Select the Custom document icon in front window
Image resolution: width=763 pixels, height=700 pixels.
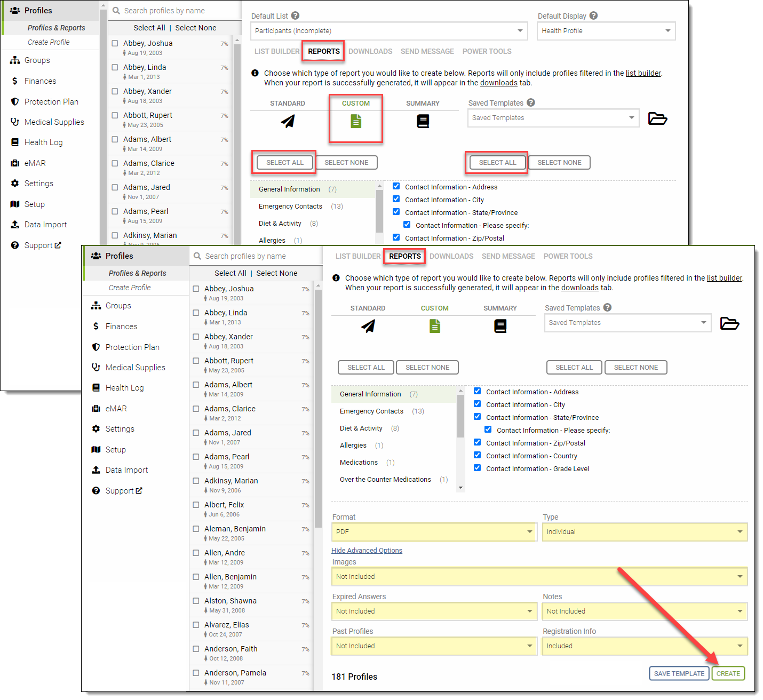435,326
